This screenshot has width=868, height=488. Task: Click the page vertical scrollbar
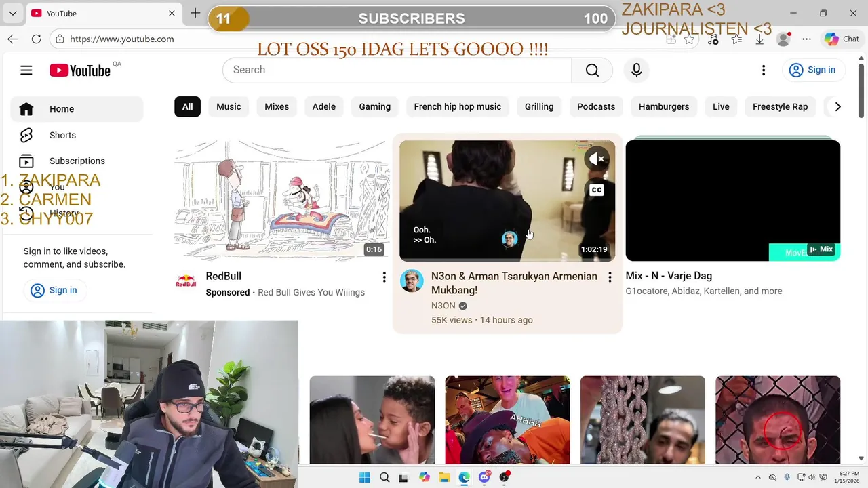tap(861, 89)
